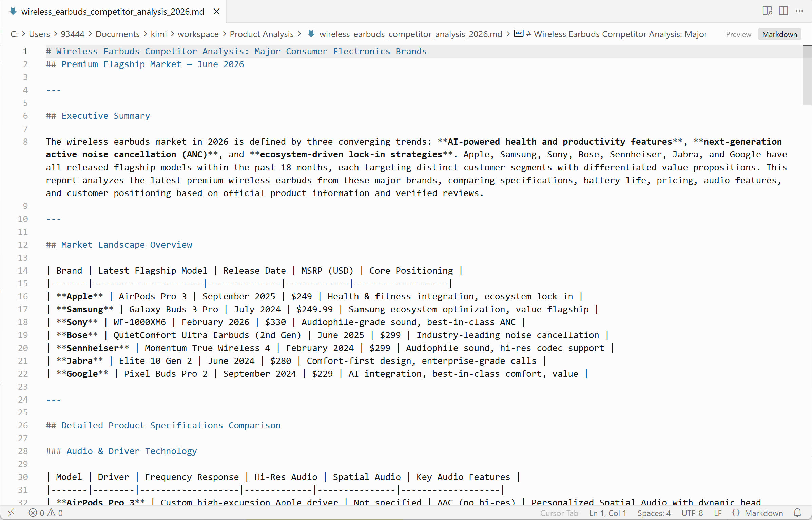Open the More Actions ellipsis menu
The width and height of the screenshot is (812, 520).
click(799, 11)
